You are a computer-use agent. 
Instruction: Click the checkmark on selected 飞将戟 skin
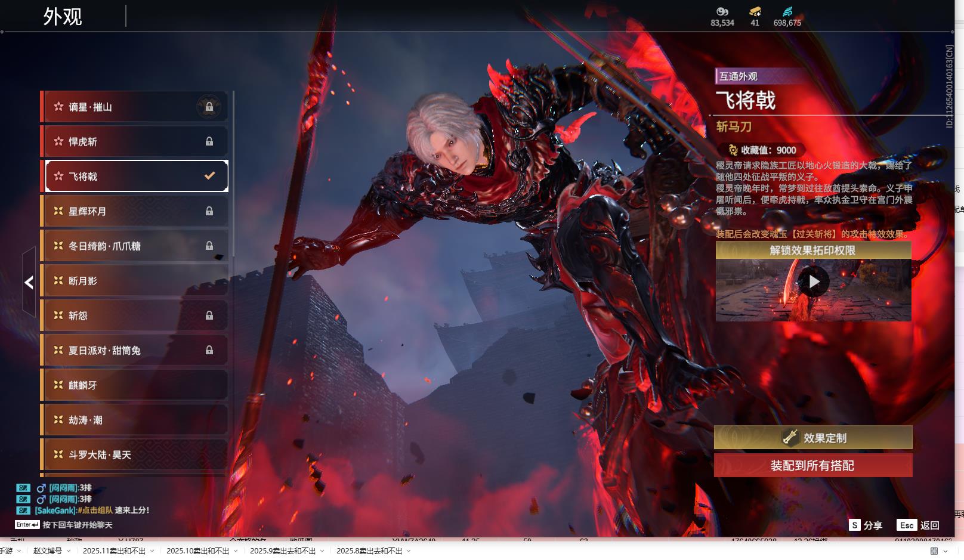[209, 176]
